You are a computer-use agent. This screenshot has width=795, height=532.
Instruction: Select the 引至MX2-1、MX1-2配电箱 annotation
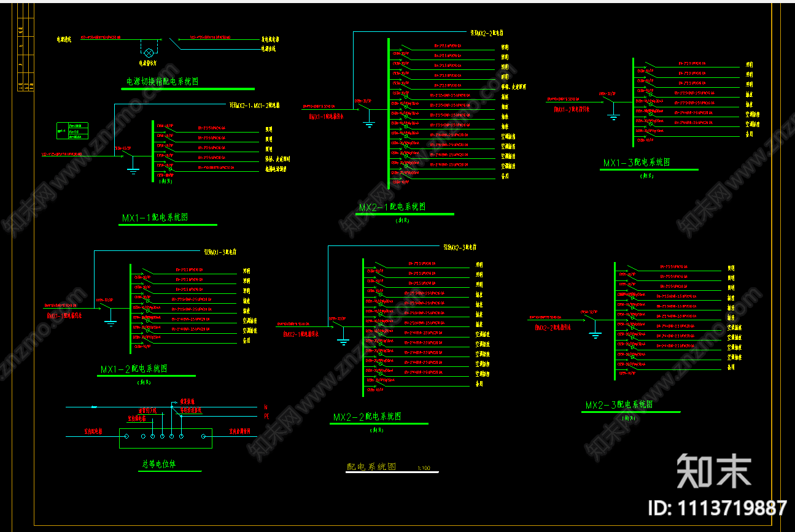point(255,105)
